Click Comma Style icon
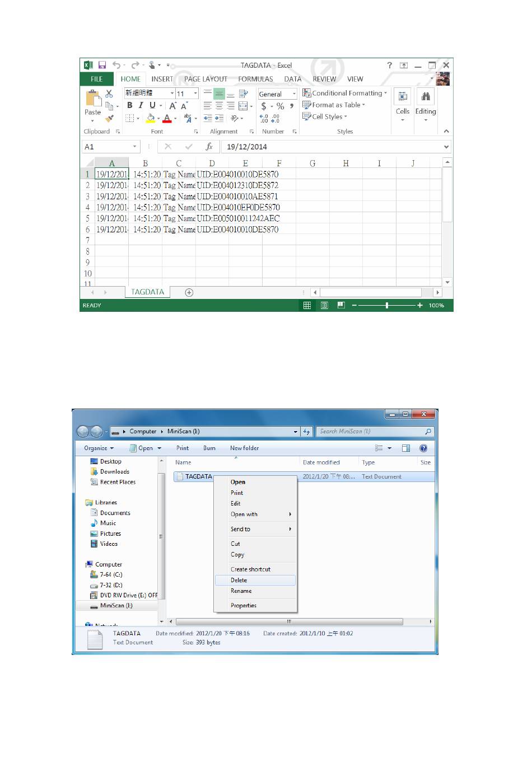 (292, 105)
